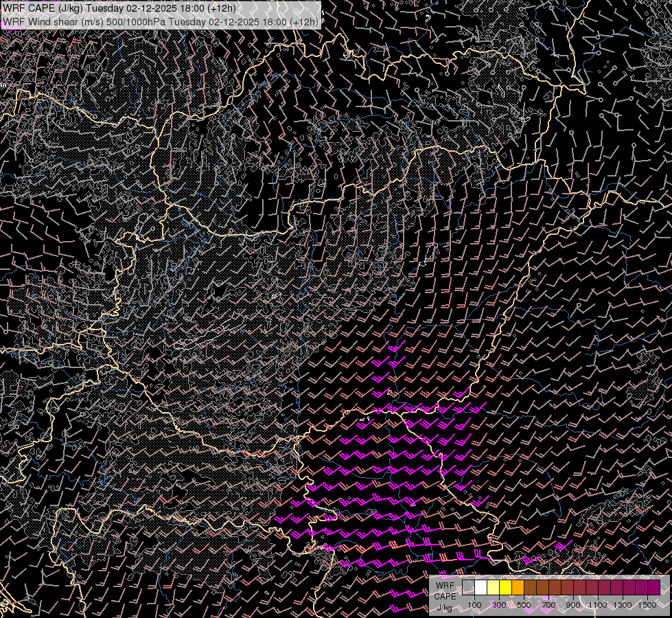This screenshot has height=618, width=672.
Task: Click the legend value '300'
Action: 499,605
